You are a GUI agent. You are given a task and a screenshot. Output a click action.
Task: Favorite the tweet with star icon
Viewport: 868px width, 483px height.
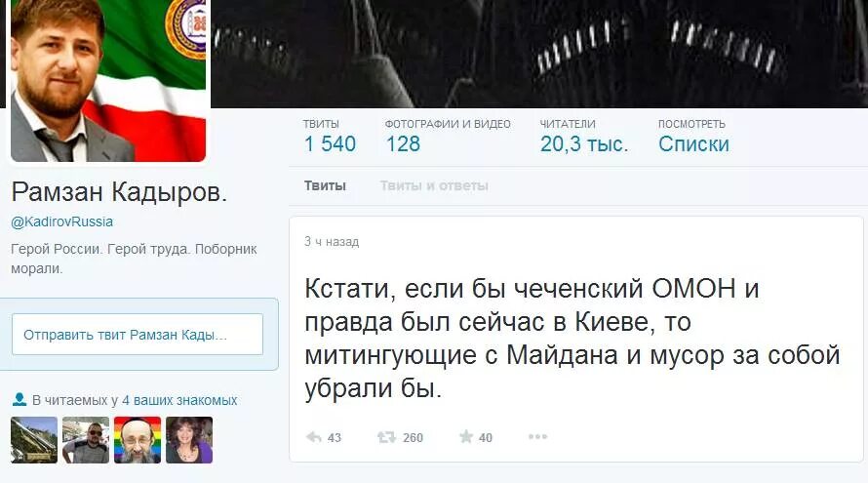pos(466,437)
